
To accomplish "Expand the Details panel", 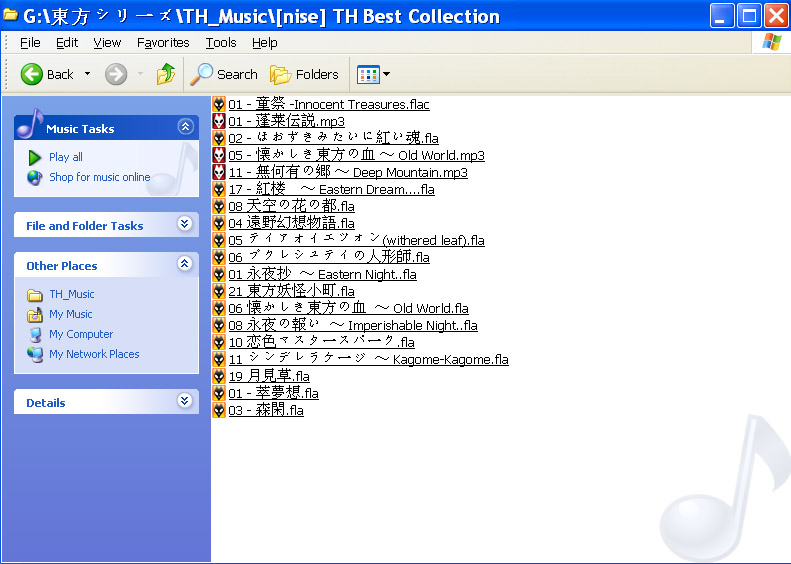I will (x=185, y=401).
